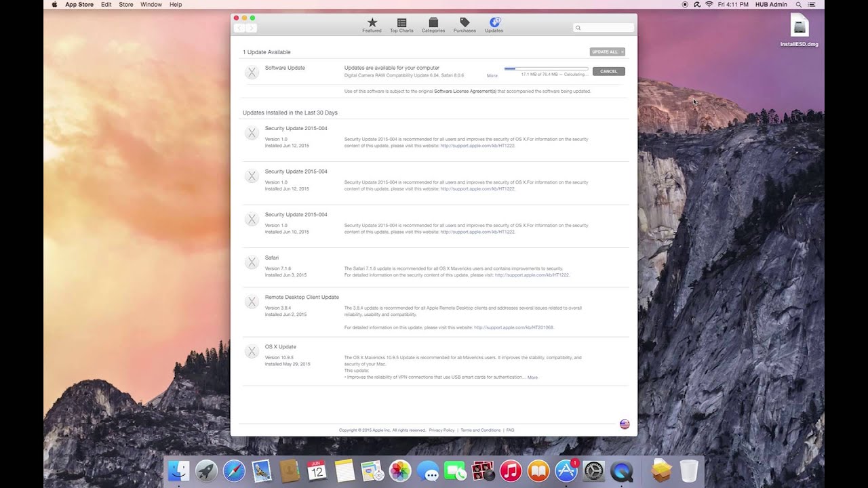Open the Help menu
This screenshot has height=488, width=868.
pyautogui.click(x=176, y=5)
